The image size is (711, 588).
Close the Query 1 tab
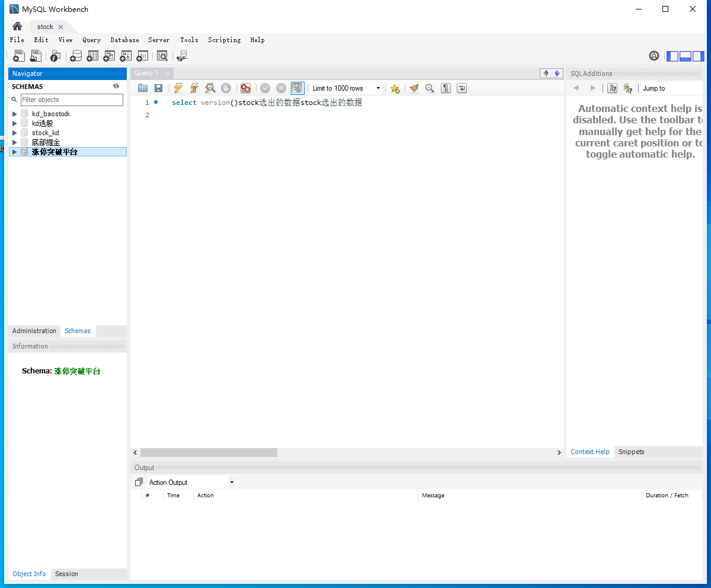[x=167, y=73]
